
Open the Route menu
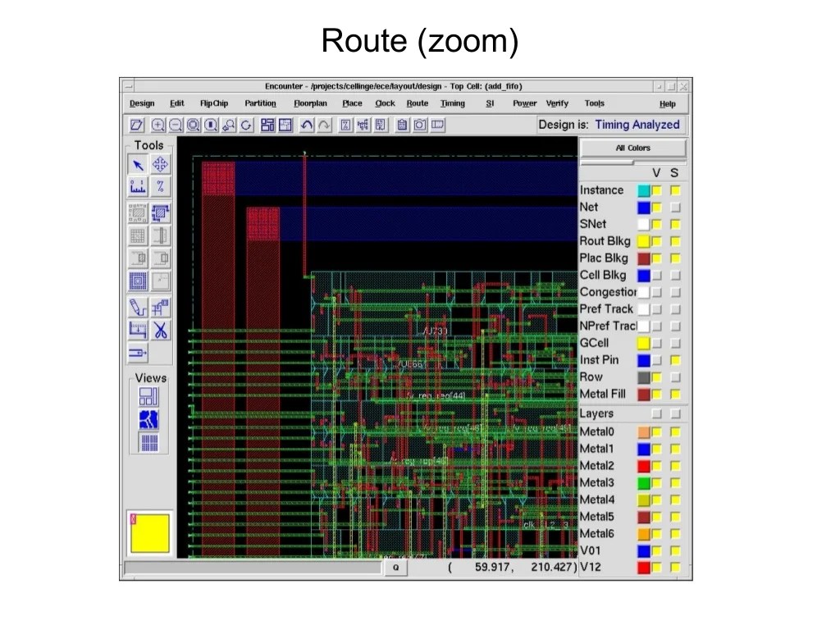click(417, 103)
